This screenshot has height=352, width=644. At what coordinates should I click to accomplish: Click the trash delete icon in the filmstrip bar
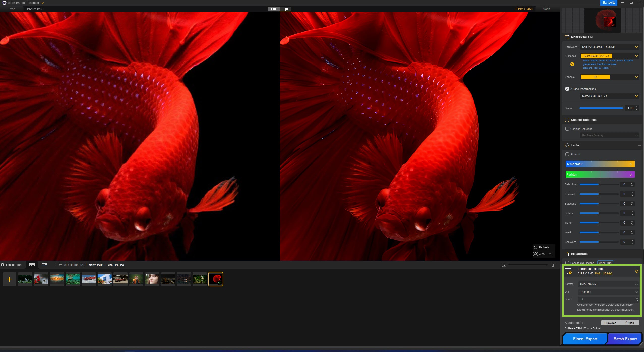(553, 265)
